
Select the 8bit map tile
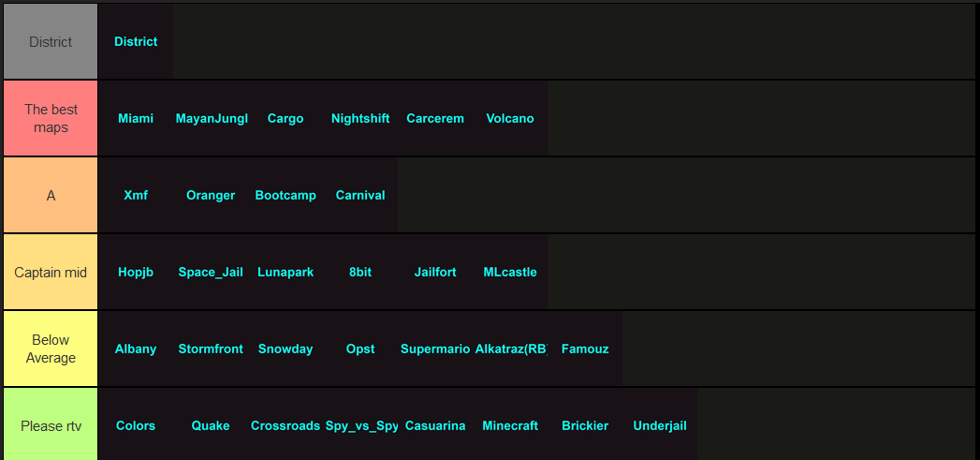360,272
